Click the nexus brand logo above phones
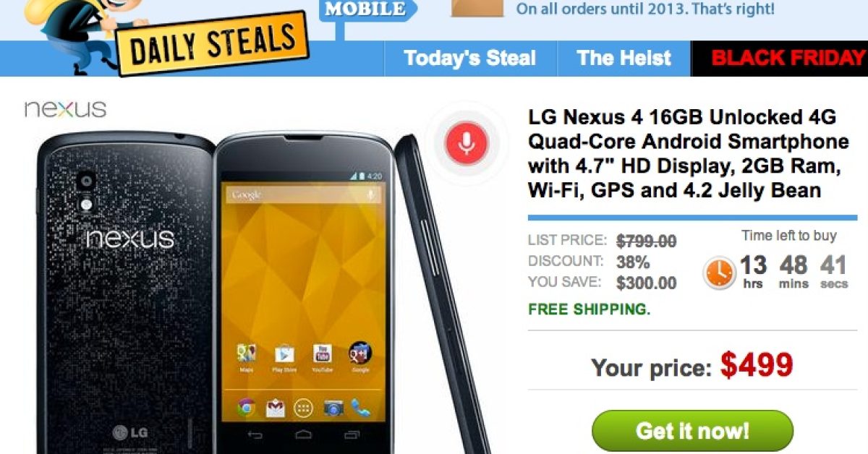The image size is (868, 454). tap(65, 110)
